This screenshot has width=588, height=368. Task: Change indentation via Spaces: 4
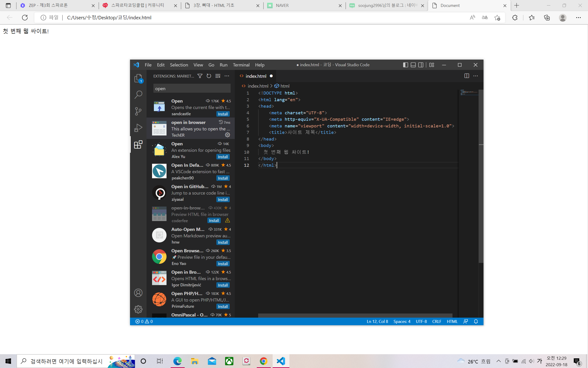pyautogui.click(x=402, y=321)
